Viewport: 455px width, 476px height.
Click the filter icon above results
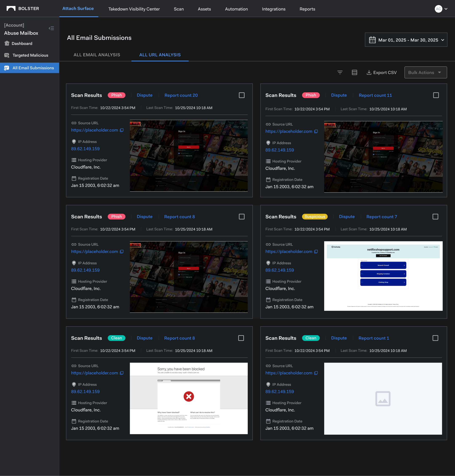[340, 72]
